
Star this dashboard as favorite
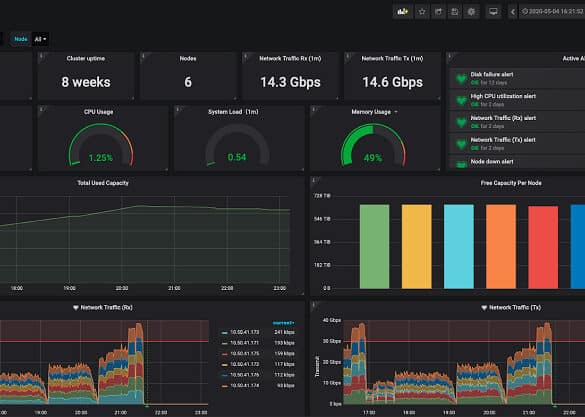[422, 12]
